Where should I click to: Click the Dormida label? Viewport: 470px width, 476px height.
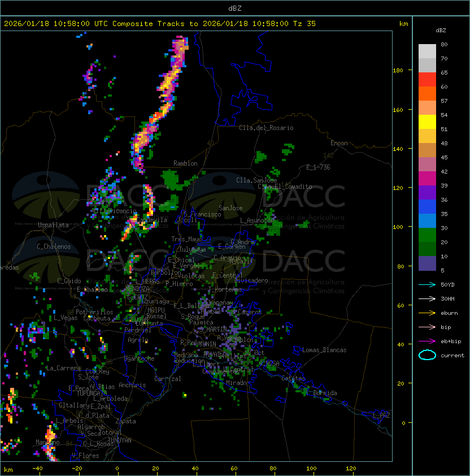pos(325,393)
